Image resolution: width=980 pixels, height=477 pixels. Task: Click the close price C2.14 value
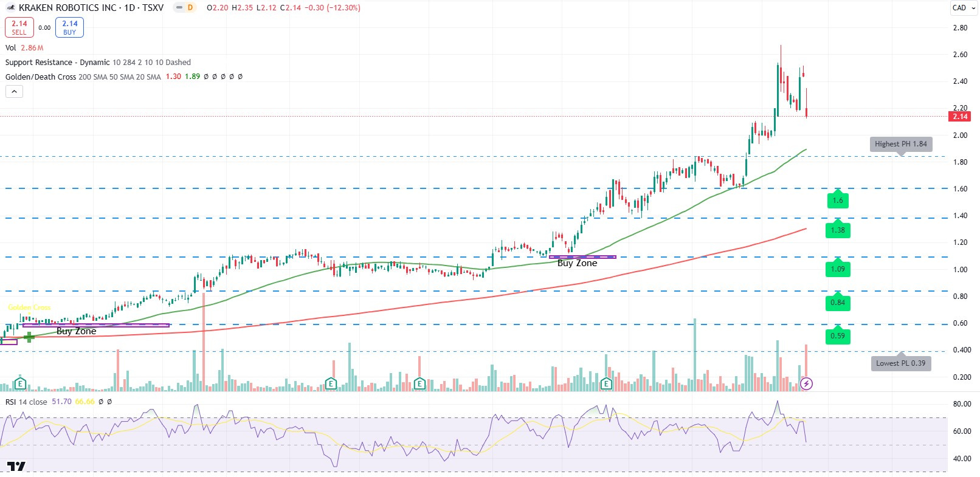[290, 8]
